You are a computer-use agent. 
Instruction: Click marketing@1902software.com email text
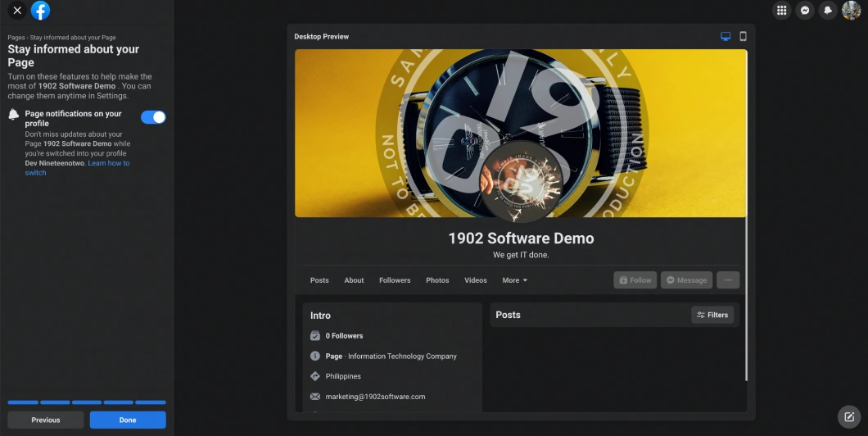click(375, 397)
